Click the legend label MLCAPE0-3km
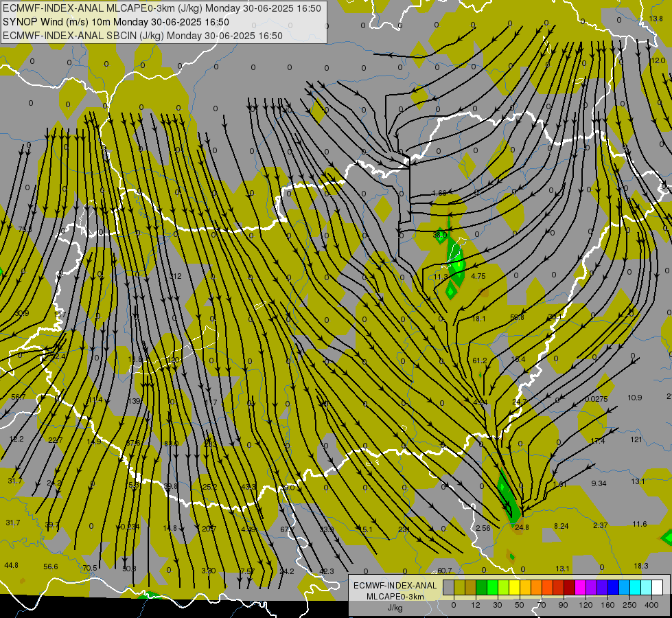 [x=395, y=597]
